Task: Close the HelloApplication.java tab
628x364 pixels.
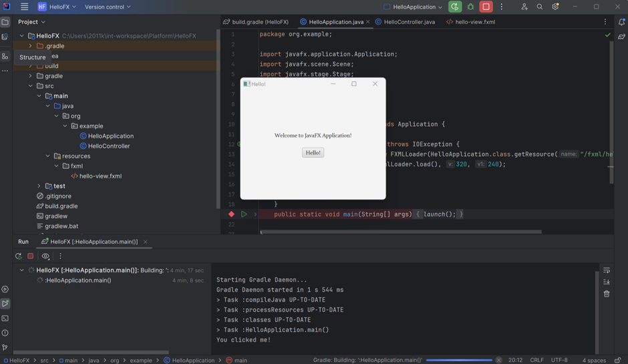Action: tap(367, 22)
